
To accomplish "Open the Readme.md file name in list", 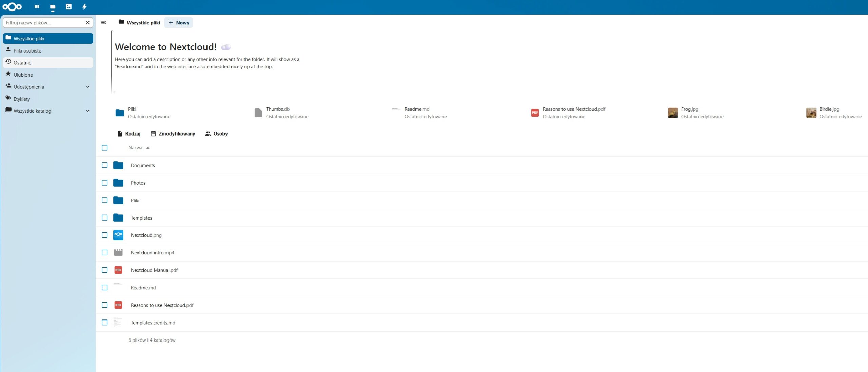I will [x=143, y=288].
